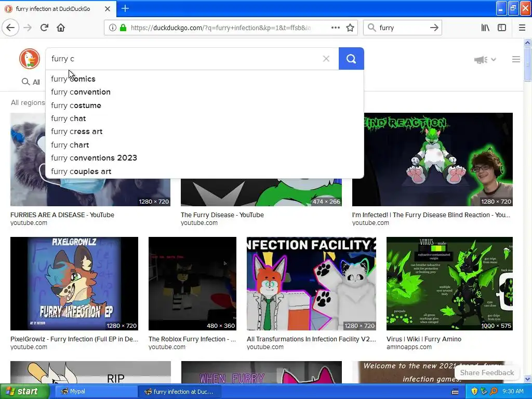Click the magnifier tray icon
532x399 pixels.
coord(494,392)
